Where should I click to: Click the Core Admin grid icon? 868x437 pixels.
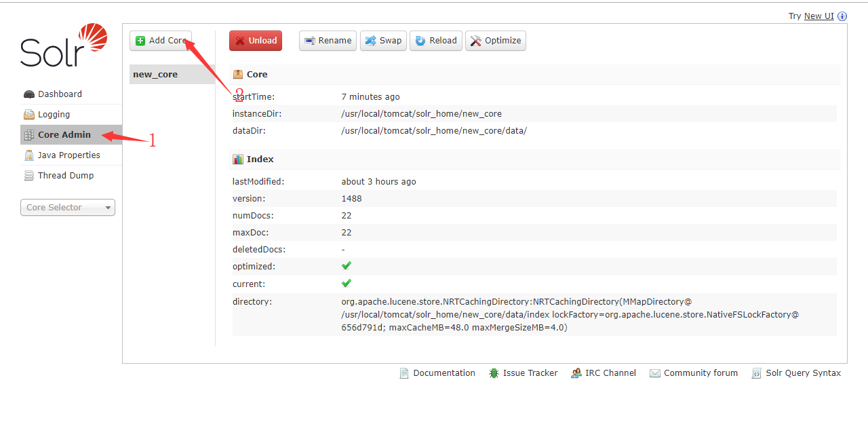(x=28, y=135)
